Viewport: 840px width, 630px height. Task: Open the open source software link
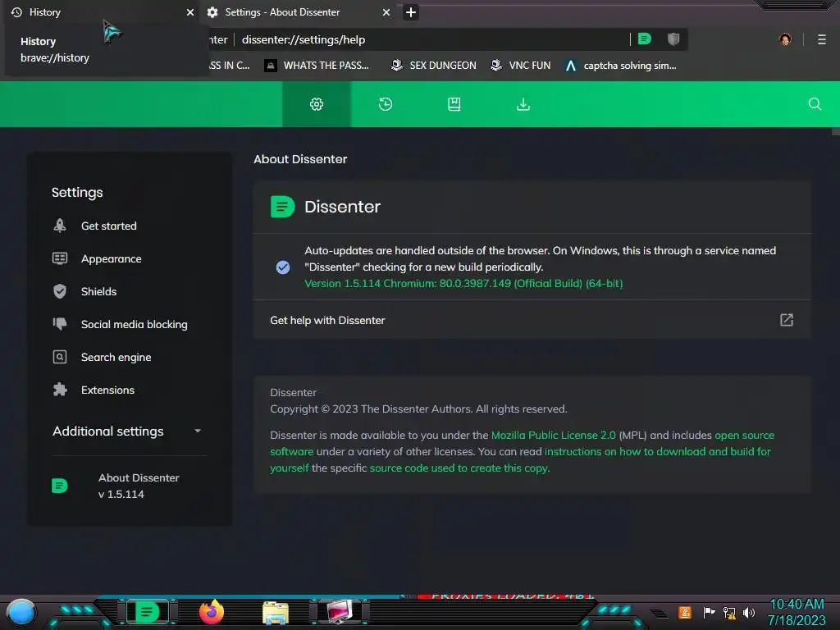point(744,435)
